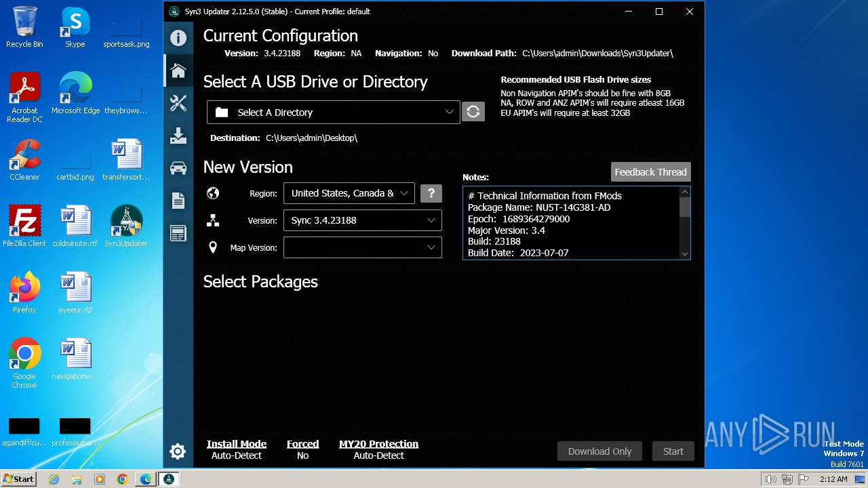868x488 pixels.
Task: Select coldminute.rtf desktop file
Action: (75, 226)
